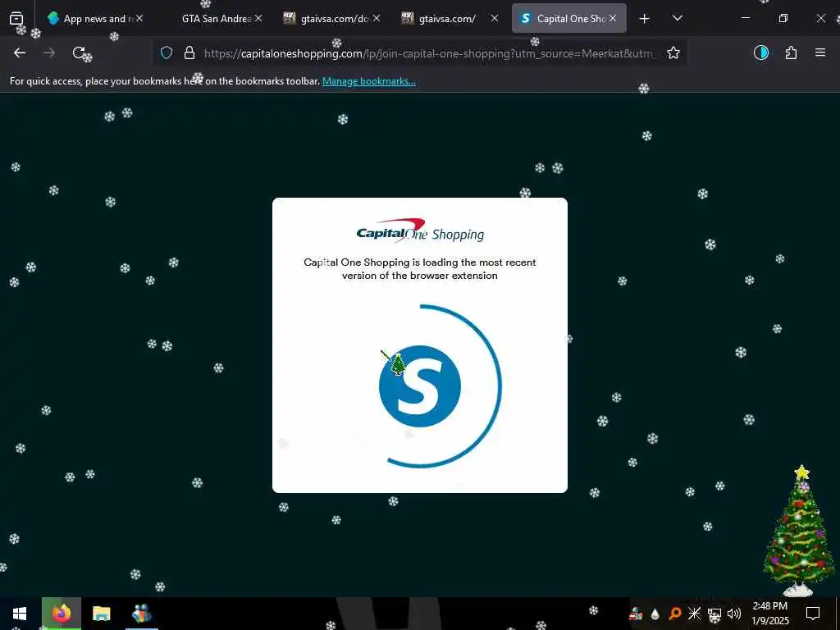Click the Capital One Shopping logo
The image size is (840, 630).
pos(420,231)
